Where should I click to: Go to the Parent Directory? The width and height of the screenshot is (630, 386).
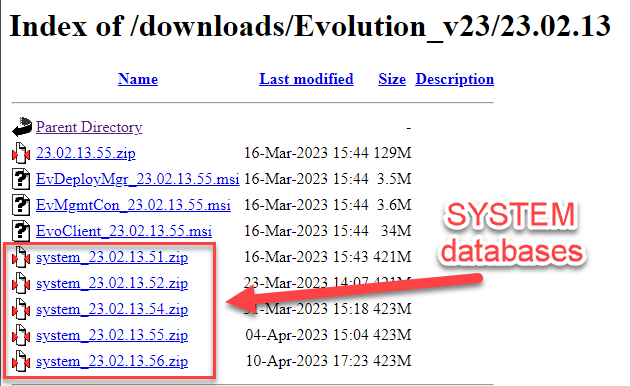click(x=89, y=127)
